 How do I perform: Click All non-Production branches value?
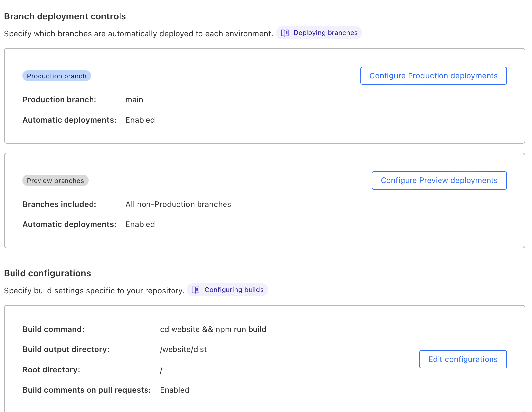[178, 204]
